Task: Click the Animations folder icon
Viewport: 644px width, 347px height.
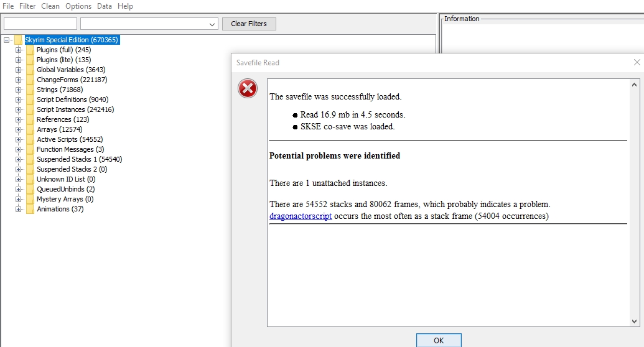Action: click(30, 209)
